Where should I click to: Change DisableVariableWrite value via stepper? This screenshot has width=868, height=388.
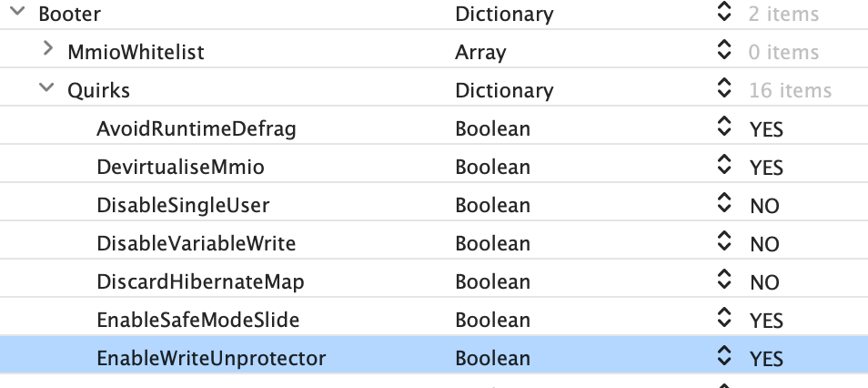(724, 243)
